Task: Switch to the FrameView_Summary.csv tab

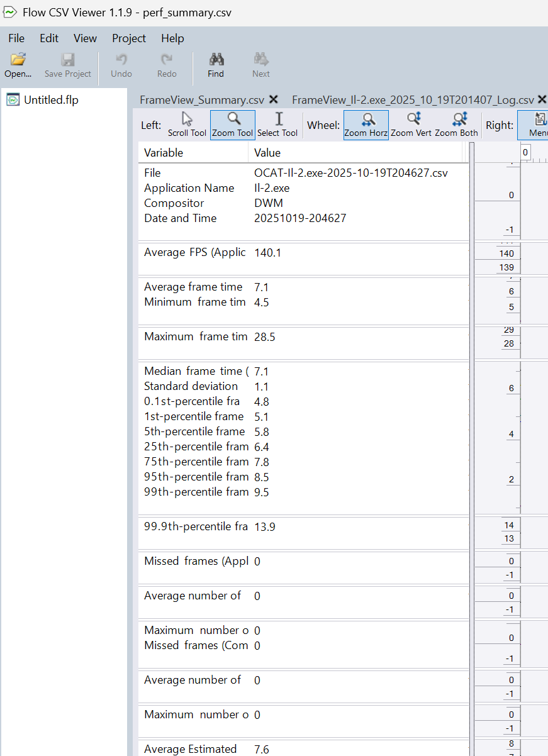Action: coord(202,99)
